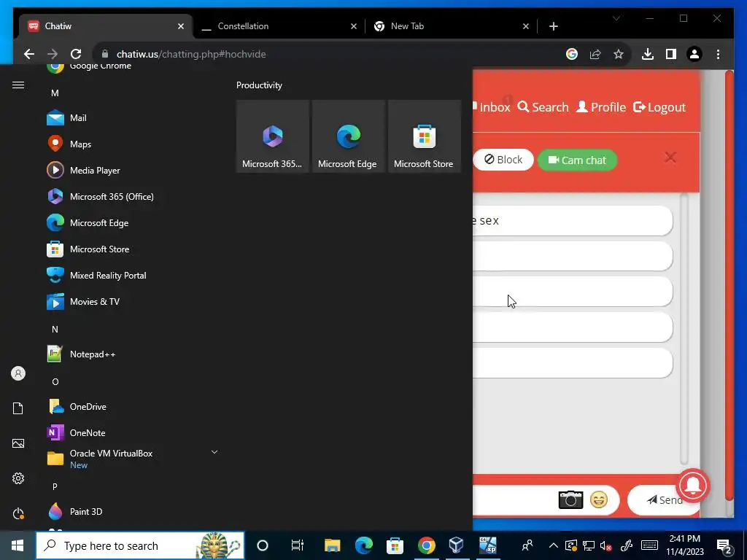Open a new Chrome tab with plus

[x=553, y=26]
